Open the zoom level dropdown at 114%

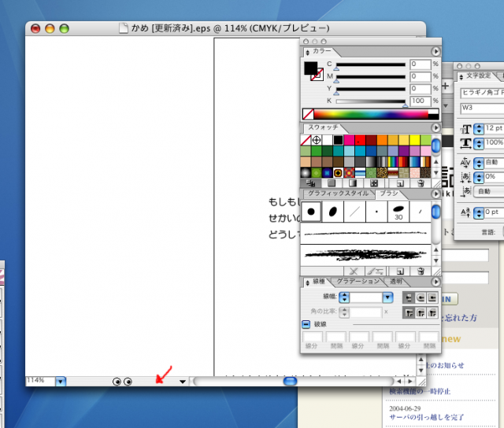click(x=61, y=381)
